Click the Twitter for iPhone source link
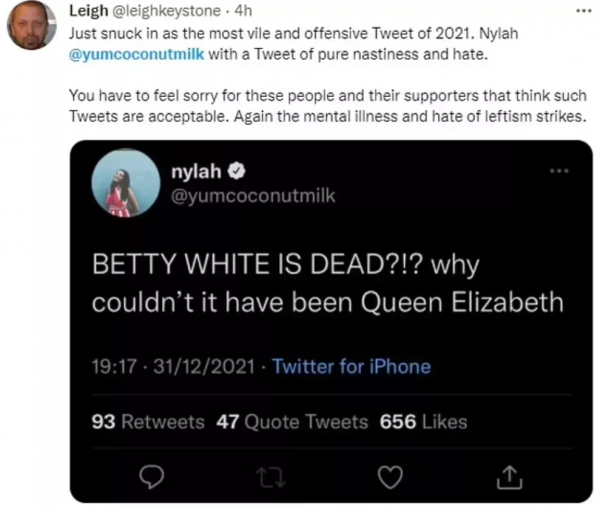Screen dimensions: 600x509 point(351,366)
